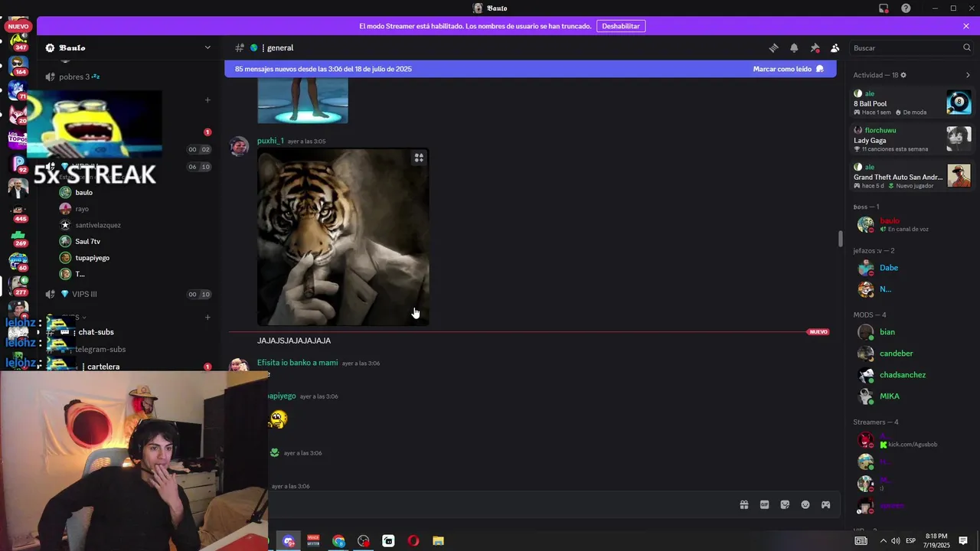This screenshot has width=980, height=551.
Task: Click puxhi_1 username in chat
Action: click(x=270, y=141)
